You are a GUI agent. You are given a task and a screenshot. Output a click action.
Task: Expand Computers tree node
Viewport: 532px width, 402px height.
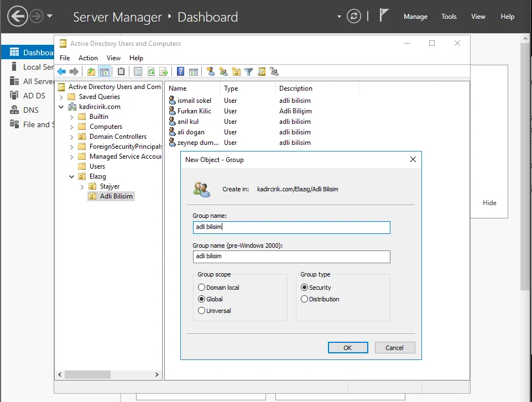tap(71, 127)
